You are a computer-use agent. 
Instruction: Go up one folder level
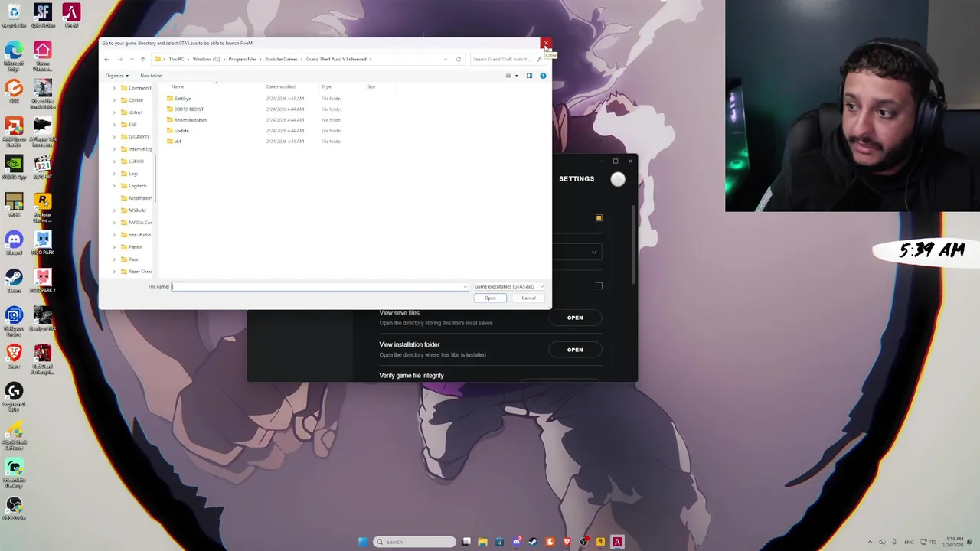142,59
